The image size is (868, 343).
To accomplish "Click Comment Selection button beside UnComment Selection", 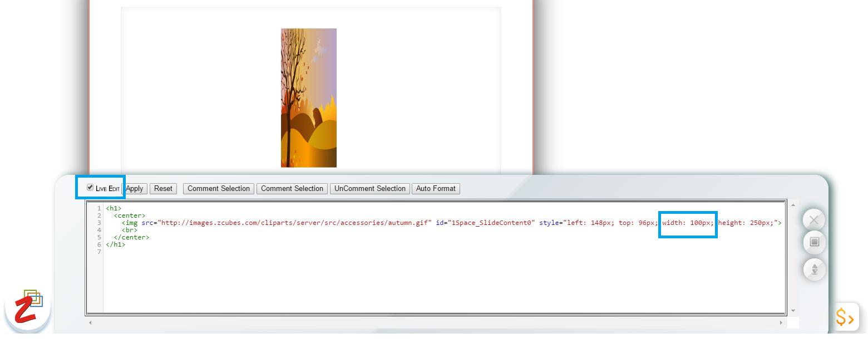I will (x=292, y=189).
